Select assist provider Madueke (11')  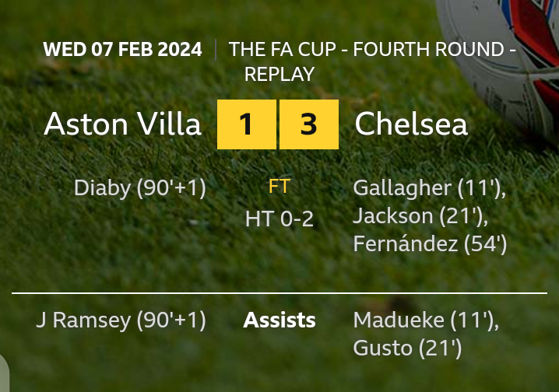pyautogui.click(x=426, y=320)
